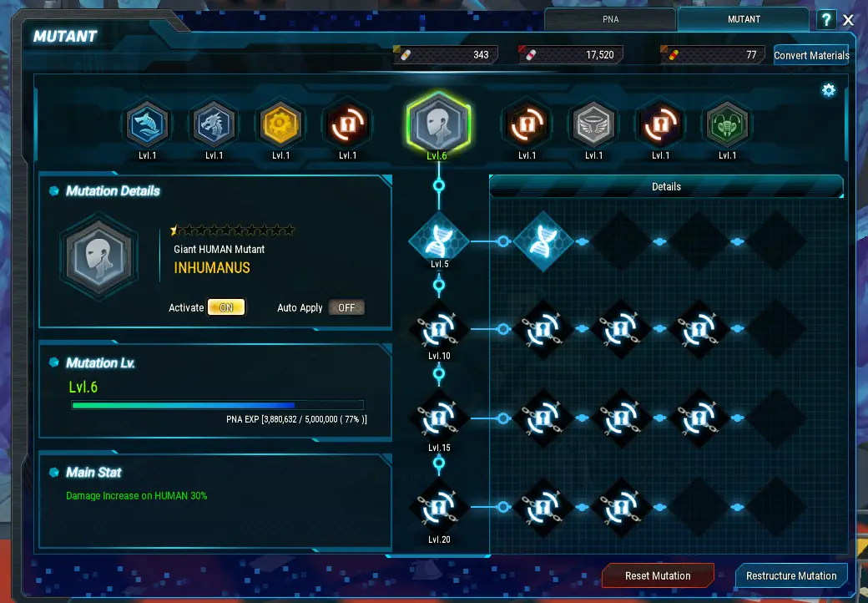The height and width of the screenshot is (603, 868).
Task: Click the Convert Materials button
Action: point(811,55)
